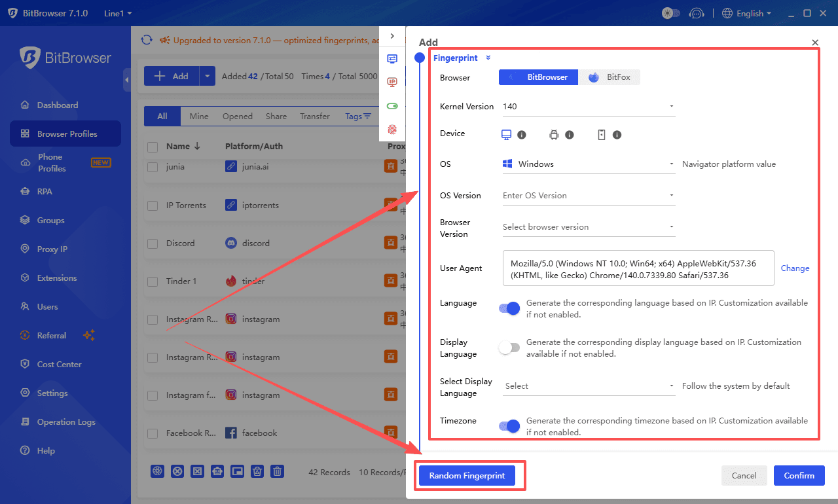Click the Instagram platform icon on an Instagram row

pos(230,319)
